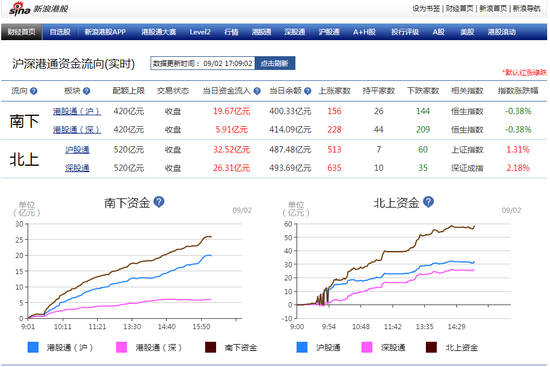Click the 1.31% index change value
This screenshot has height=367, width=550.
click(518, 150)
